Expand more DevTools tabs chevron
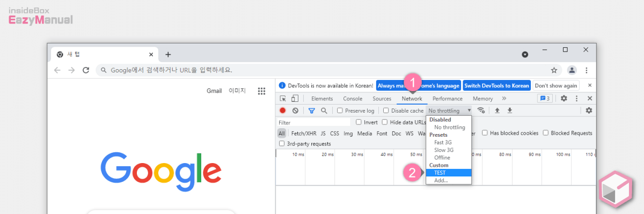 point(504,99)
